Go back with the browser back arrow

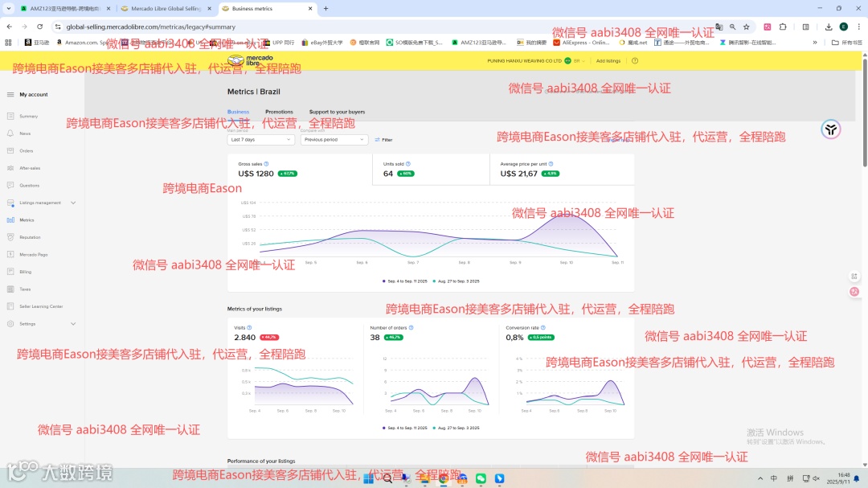pos(10,27)
